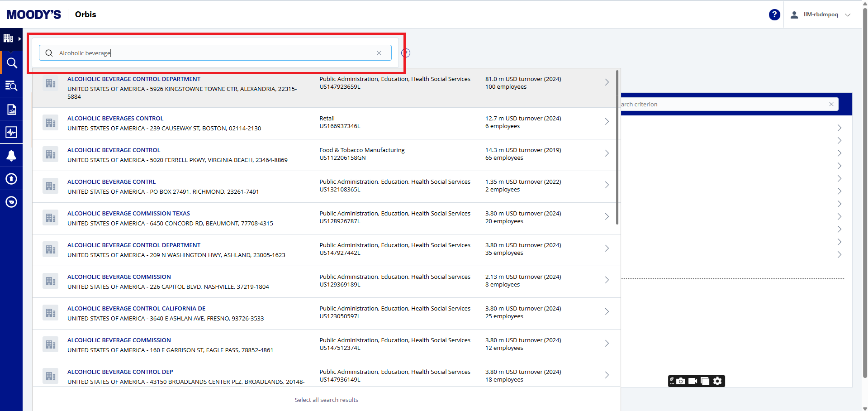The width and height of the screenshot is (868, 411).
Task: Open the IIM-rbdmpoq user account dropdown
Action: [x=821, y=14]
